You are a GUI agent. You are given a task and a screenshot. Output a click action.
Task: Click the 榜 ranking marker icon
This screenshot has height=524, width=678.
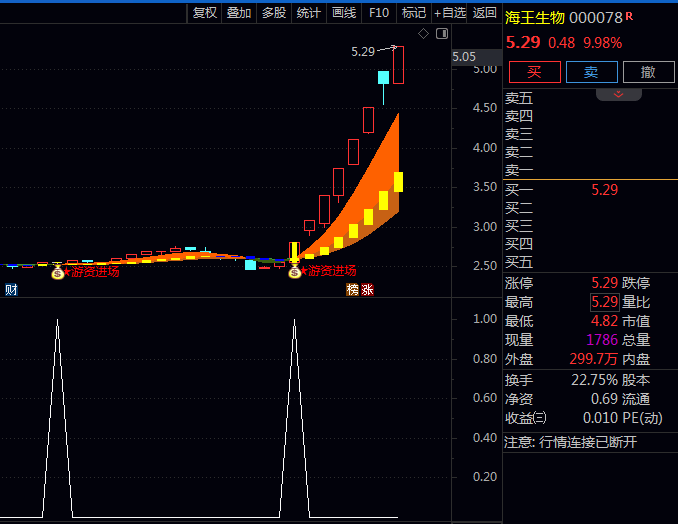[352, 290]
